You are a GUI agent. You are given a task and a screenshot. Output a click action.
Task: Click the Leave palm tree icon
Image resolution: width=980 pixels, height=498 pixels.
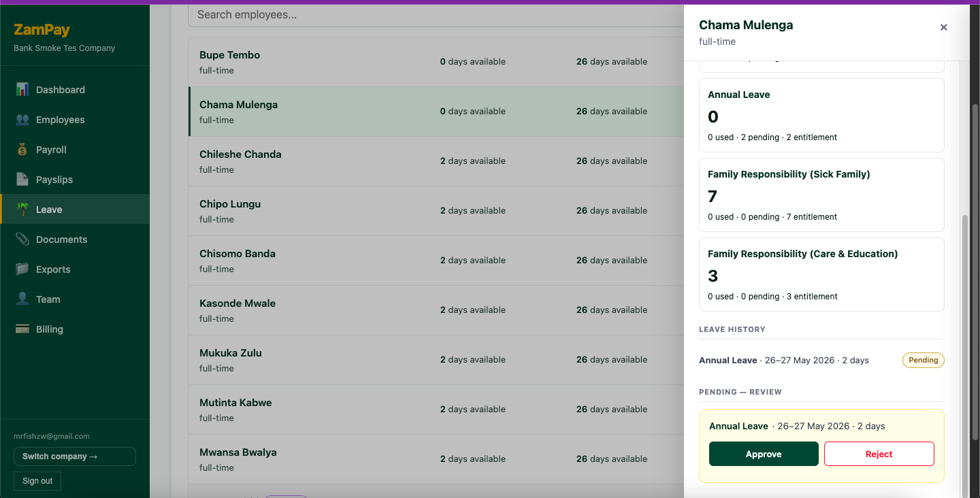coord(22,210)
